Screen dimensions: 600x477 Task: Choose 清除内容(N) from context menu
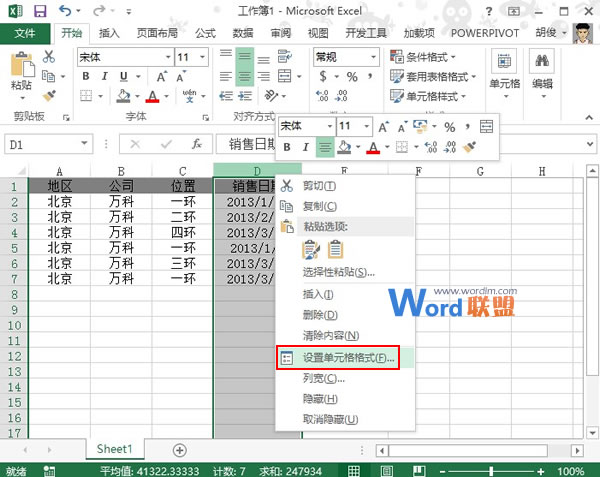(344, 335)
